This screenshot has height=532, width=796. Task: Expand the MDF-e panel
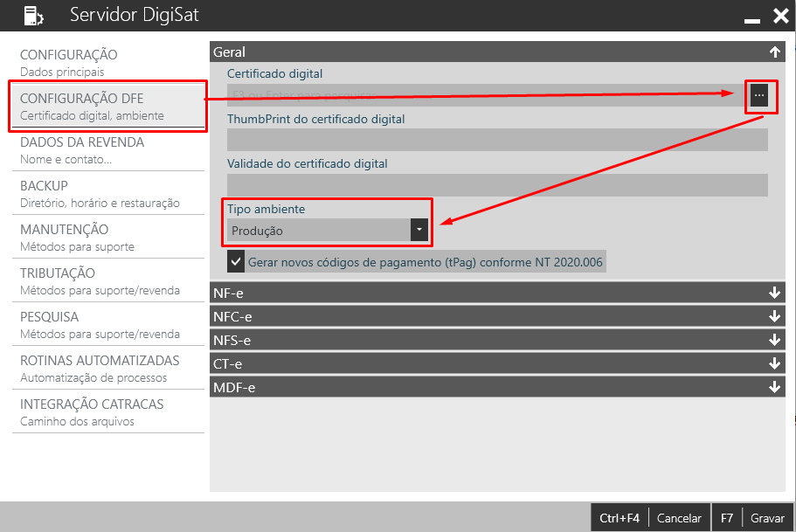[497, 387]
